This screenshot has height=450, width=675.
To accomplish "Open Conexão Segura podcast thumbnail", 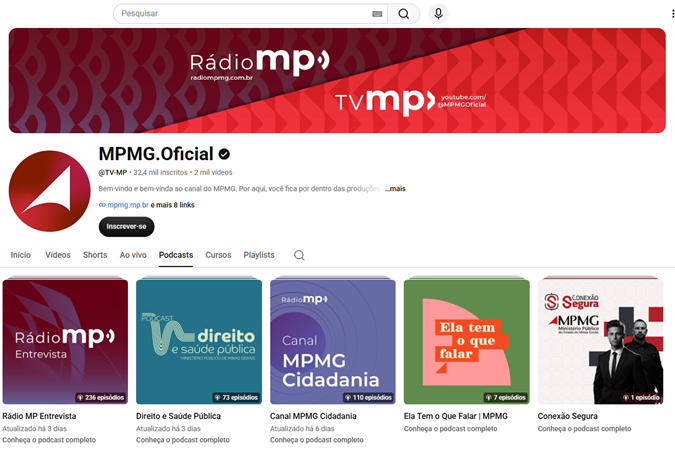I will click(601, 341).
